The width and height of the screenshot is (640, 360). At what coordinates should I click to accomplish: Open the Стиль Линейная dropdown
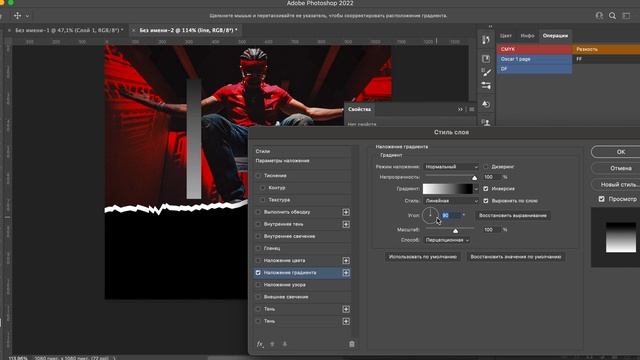pos(451,201)
